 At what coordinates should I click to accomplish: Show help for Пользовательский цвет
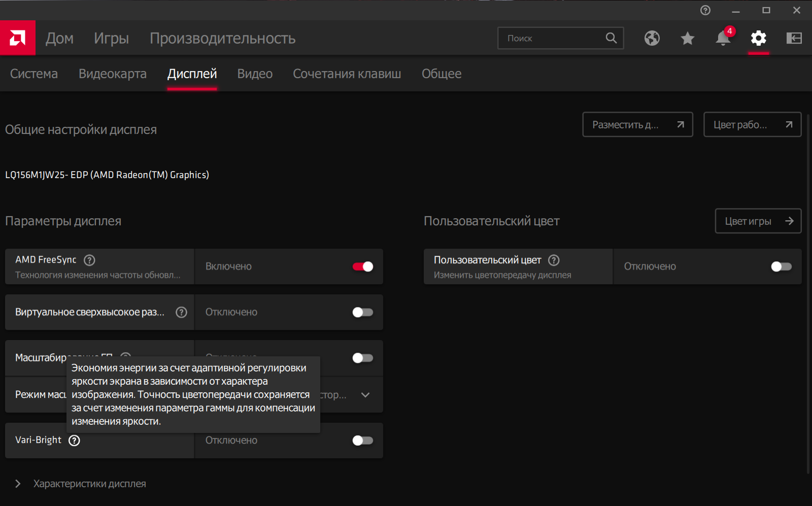pyautogui.click(x=554, y=260)
